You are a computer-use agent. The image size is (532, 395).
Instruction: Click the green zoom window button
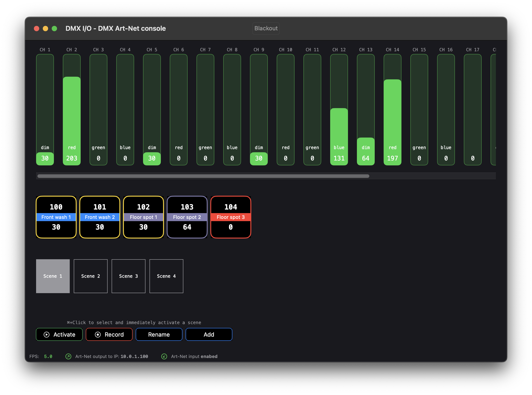coord(55,29)
